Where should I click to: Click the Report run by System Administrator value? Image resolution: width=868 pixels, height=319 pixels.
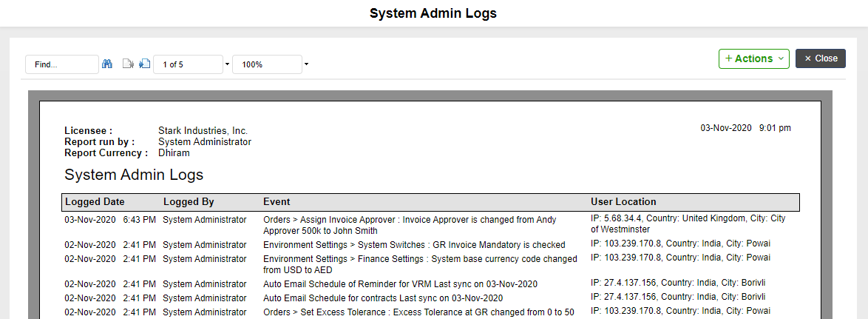(205, 142)
